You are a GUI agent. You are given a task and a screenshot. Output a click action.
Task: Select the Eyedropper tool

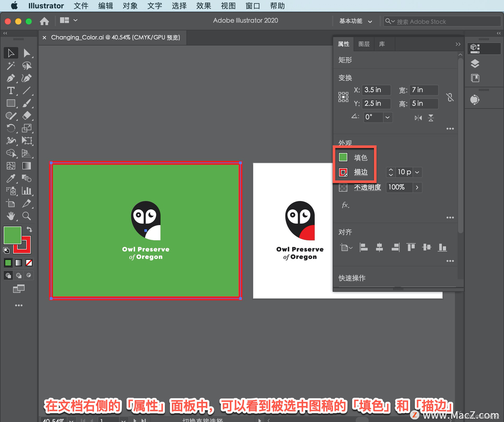point(10,178)
